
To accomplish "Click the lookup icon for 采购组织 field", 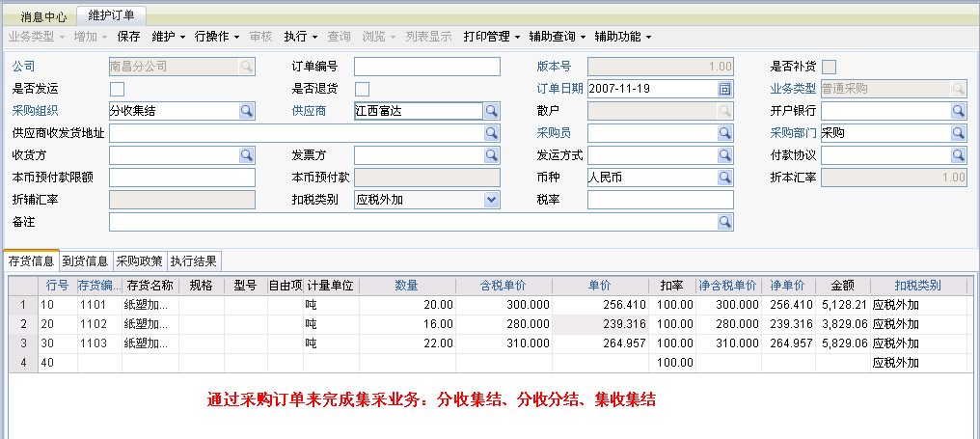I will click(246, 111).
